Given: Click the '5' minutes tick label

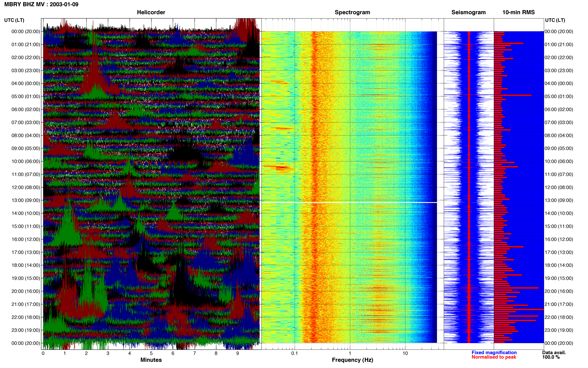Looking at the screenshot, I should (151, 353).
